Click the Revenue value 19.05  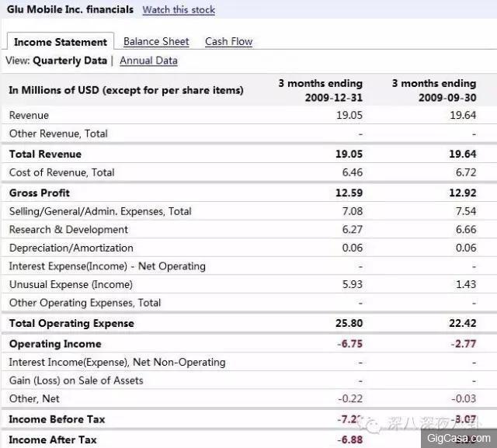tap(349, 116)
